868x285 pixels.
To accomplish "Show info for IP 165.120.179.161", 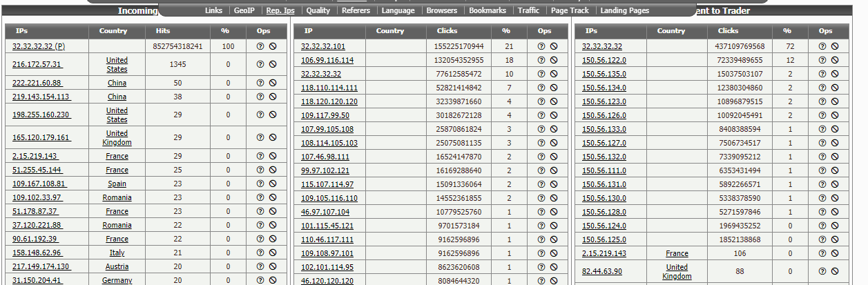I will 260,138.
